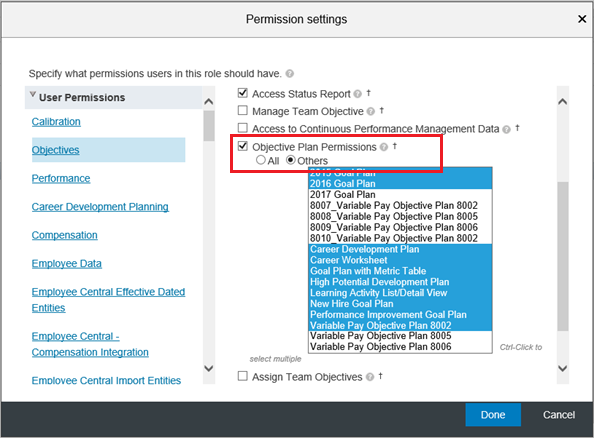Image resolution: width=594 pixels, height=439 pixels.
Task: Enable the Manage Team Objective checkbox
Action: [x=242, y=110]
